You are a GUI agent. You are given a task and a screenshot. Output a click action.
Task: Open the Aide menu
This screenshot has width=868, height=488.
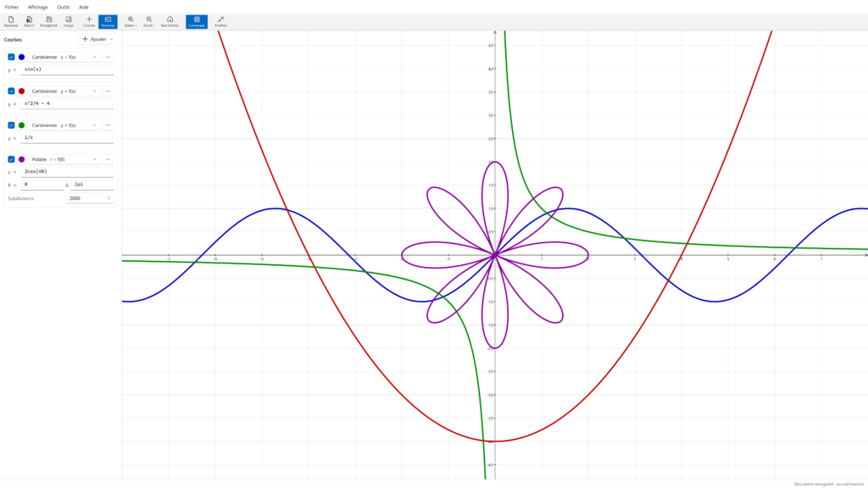[x=84, y=7]
